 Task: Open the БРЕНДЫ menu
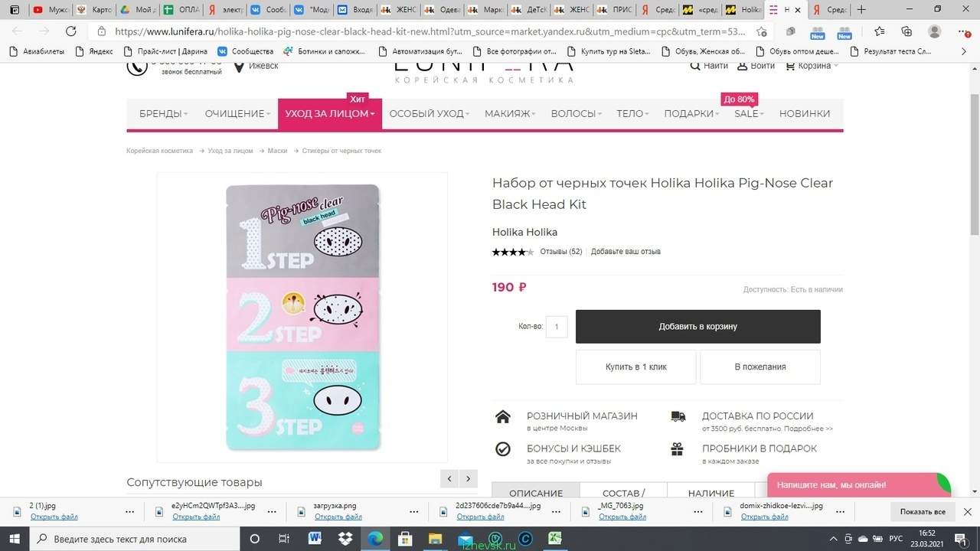pyautogui.click(x=163, y=113)
